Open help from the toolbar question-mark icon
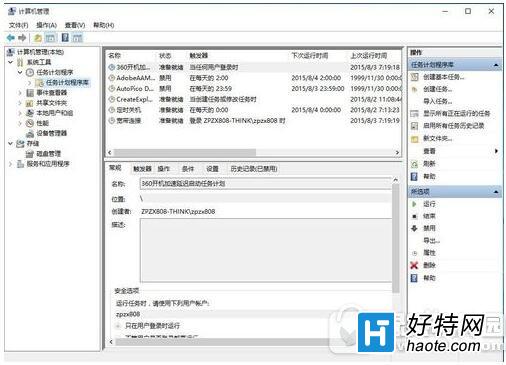The height and width of the screenshot is (365, 506). click(x=65, y=38)
